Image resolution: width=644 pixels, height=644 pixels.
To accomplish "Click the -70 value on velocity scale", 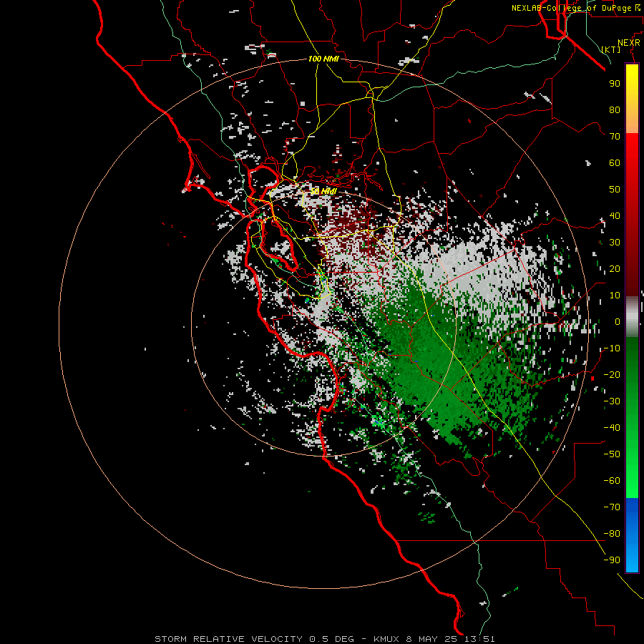I will pos(612,507).
